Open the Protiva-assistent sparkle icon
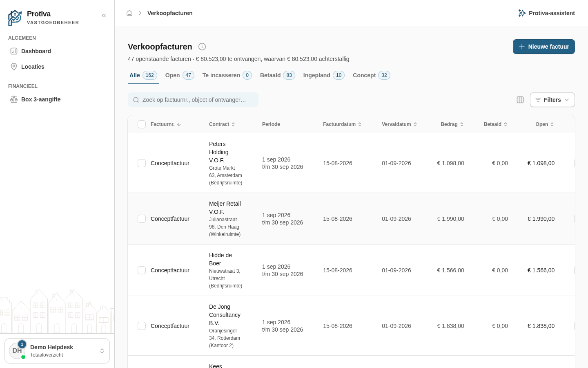 (522, 13)
